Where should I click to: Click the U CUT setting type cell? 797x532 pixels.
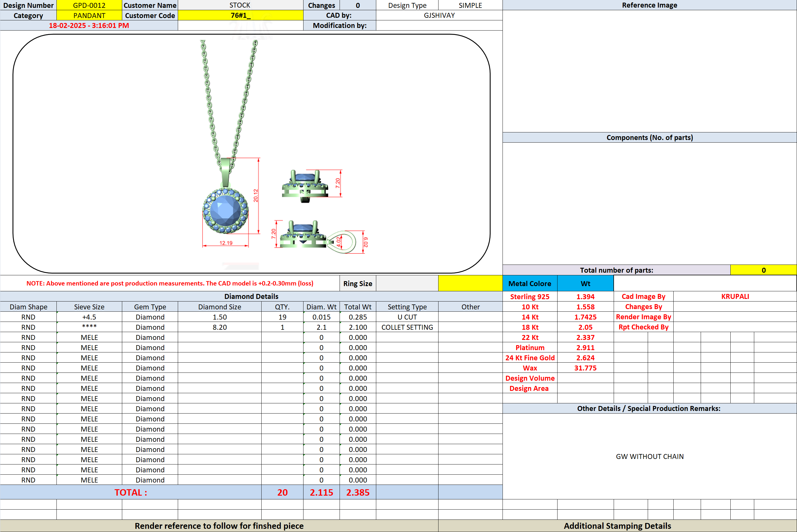pos(407,317)
